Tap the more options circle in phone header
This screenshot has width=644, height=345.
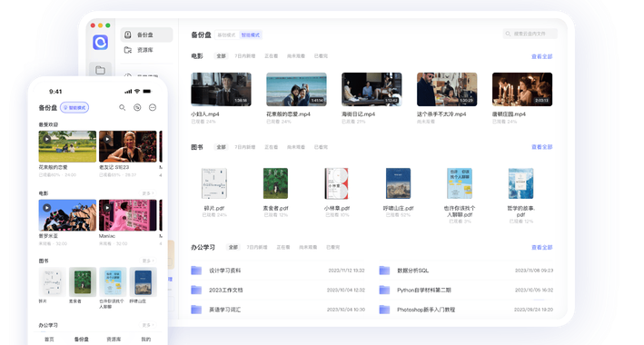[153, 108]
